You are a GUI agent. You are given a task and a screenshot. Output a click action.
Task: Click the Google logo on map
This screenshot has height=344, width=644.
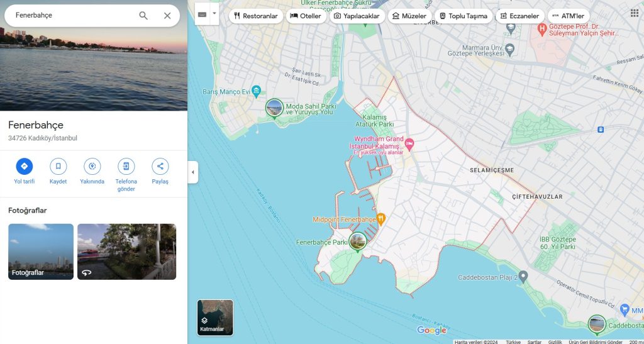[431, 330]
